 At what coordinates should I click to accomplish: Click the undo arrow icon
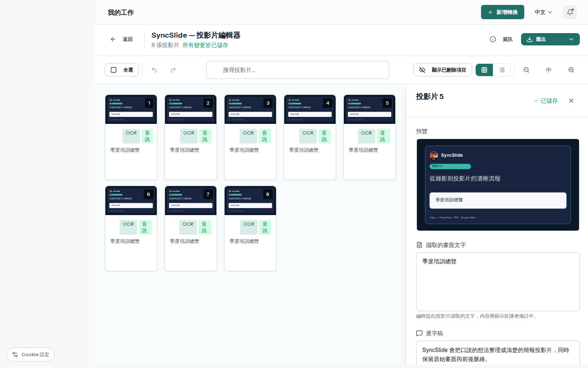pos(154,70)
